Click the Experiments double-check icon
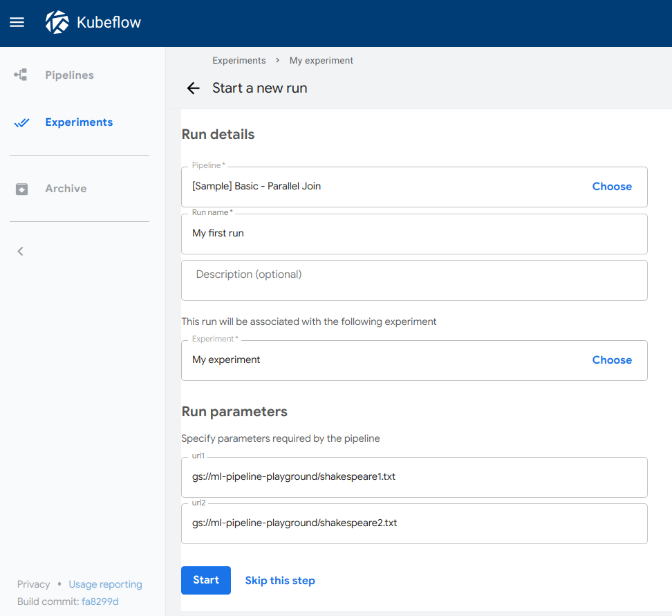The height and width of the screenshot is (616, 672). tap(21, 122)
